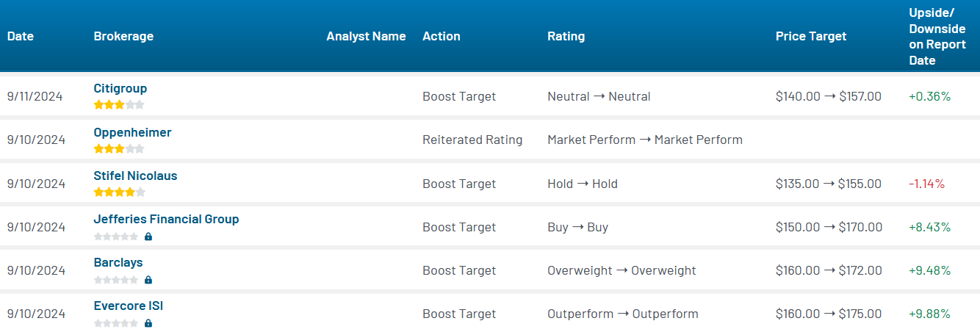Click the lock icon under Evercore ISI

tap(148, 323)
